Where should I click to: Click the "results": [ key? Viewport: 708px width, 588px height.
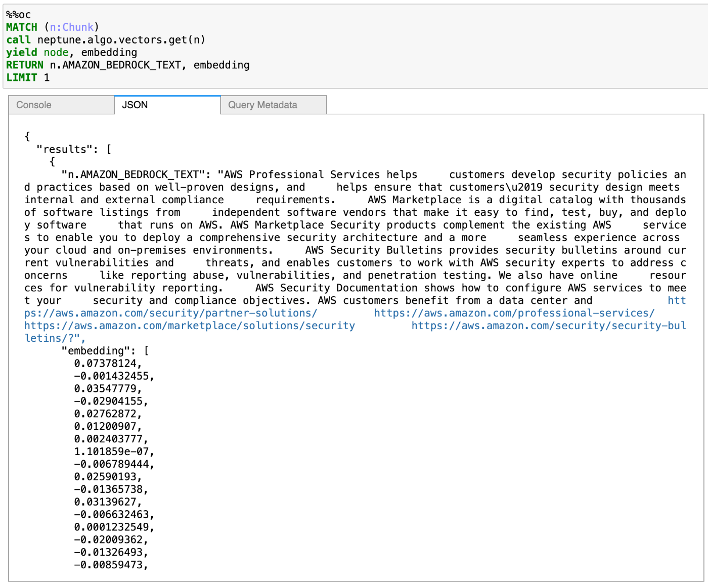point(74,149)
